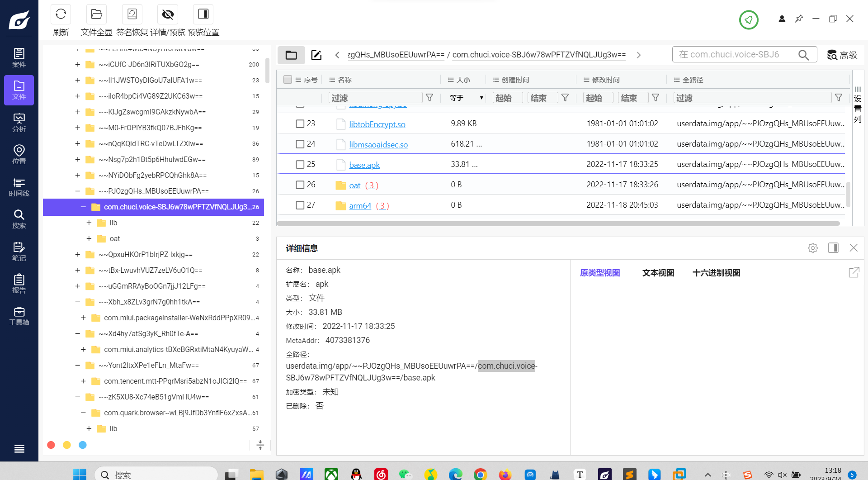This screenshot has height=480, width=868.
Task: Open the libtobEncrypt.so file link
Action: 377,124
